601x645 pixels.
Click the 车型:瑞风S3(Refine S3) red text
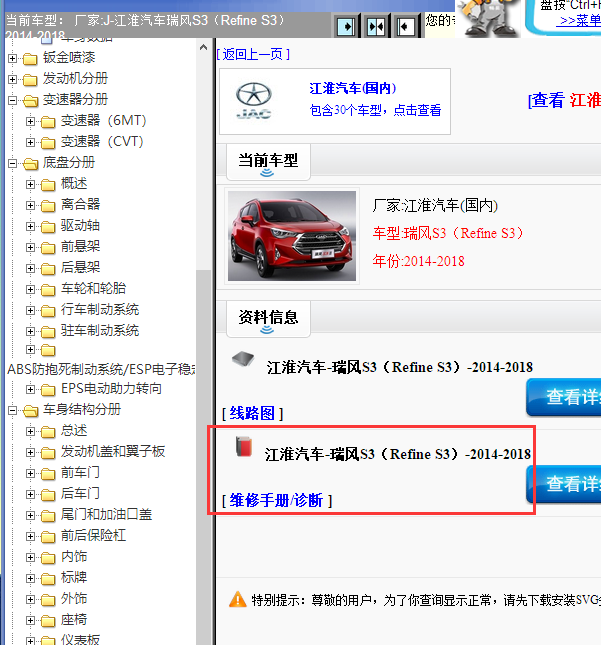coord(448,233)
